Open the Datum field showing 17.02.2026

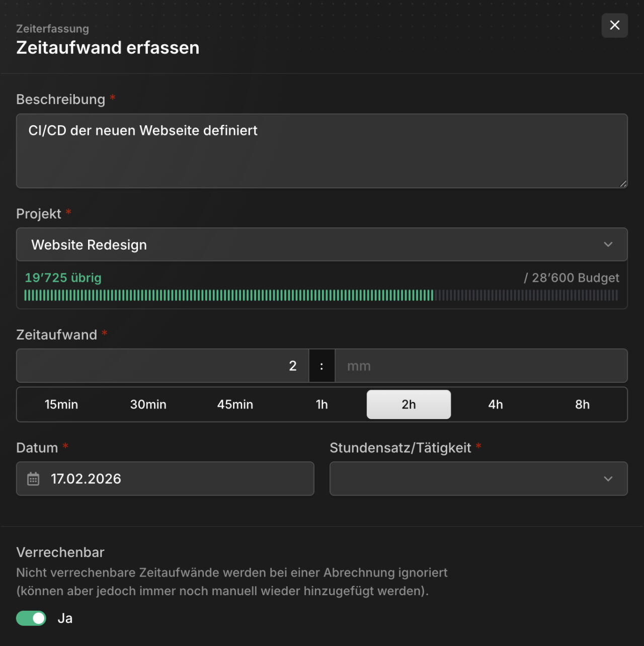click(165, 478)
